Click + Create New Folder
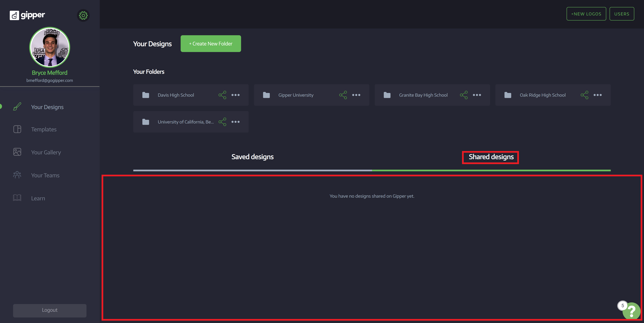This screenshot has height=323, width=644. pos(211,44)
